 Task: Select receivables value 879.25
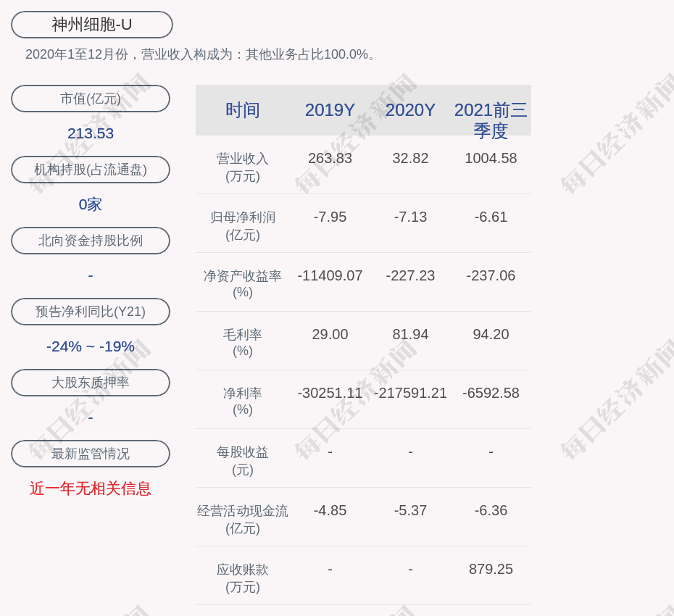(491, 569)
